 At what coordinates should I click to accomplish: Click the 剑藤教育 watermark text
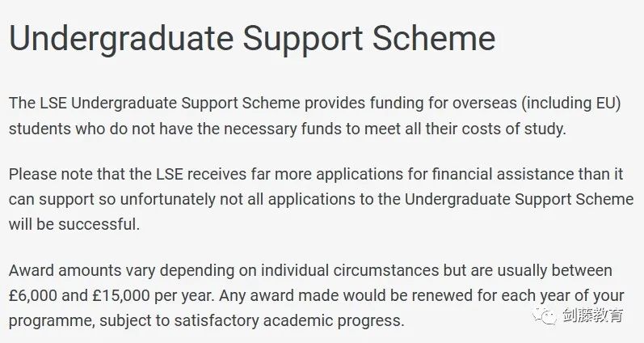(592, 315)
